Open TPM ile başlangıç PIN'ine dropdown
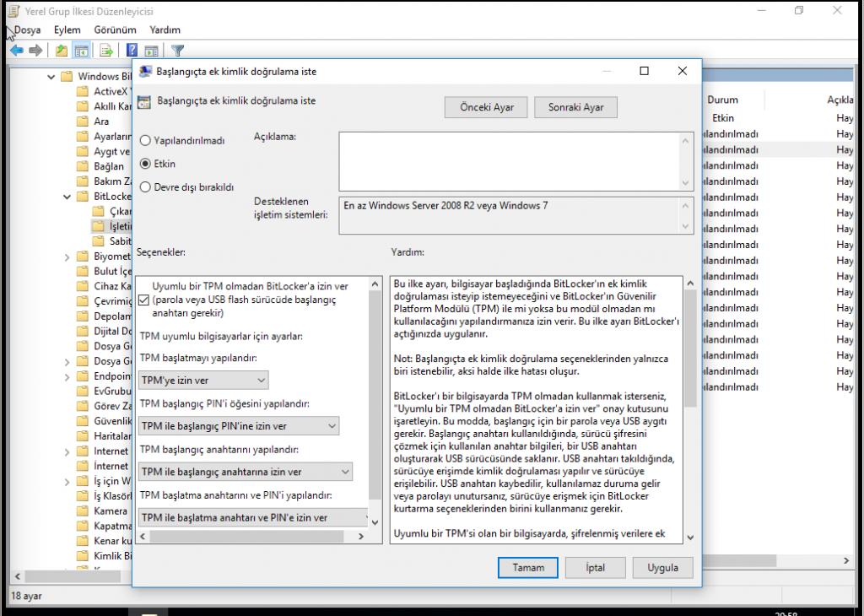This screenshot has height=616, width=864. point(239,426)
